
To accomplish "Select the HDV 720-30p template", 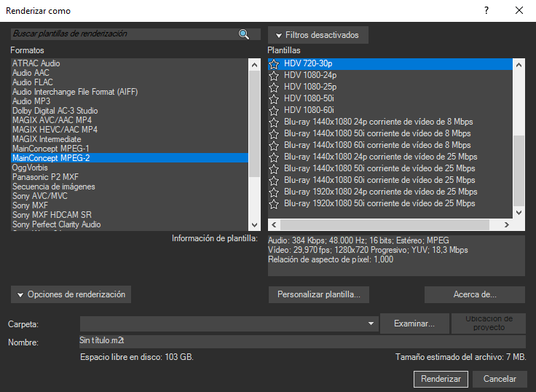I will click(x=390, y=64).
